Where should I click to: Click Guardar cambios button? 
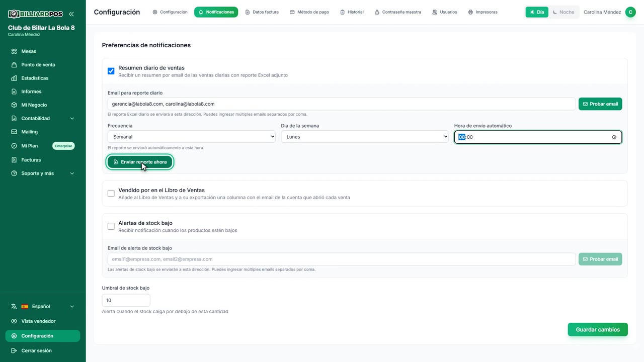tap(598, 330)
